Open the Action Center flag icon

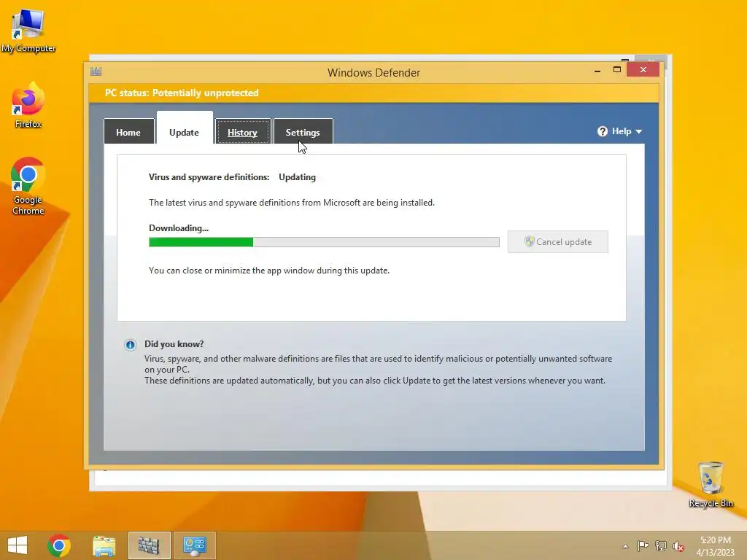643,546
